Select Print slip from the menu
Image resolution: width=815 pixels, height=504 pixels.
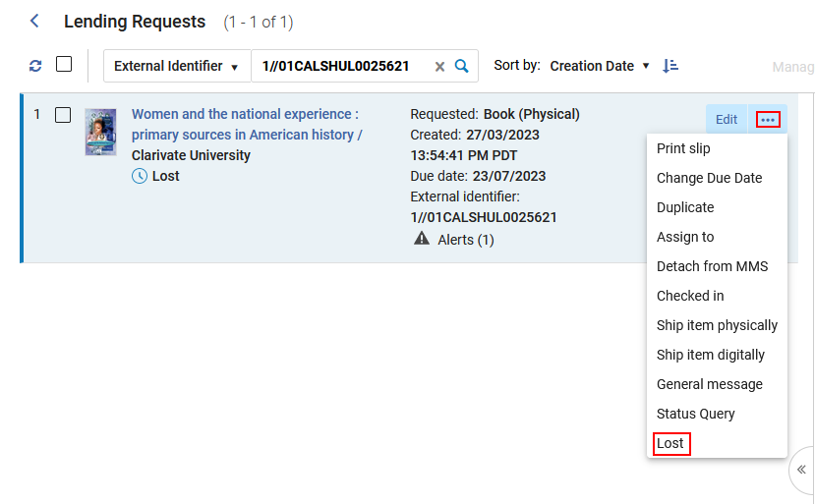(x=683, y=148)
